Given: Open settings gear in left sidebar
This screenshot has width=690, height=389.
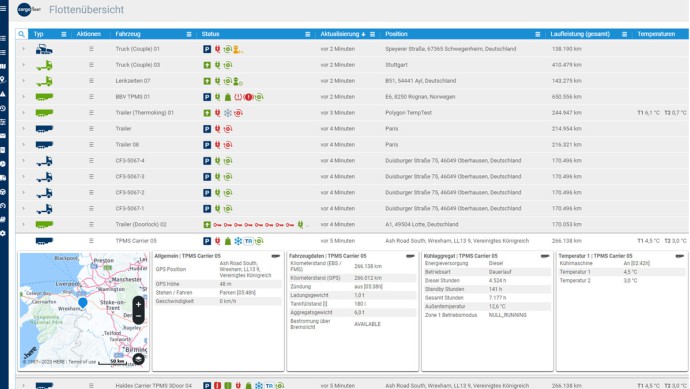Looking at the screenshot, I should pos(3,233).
